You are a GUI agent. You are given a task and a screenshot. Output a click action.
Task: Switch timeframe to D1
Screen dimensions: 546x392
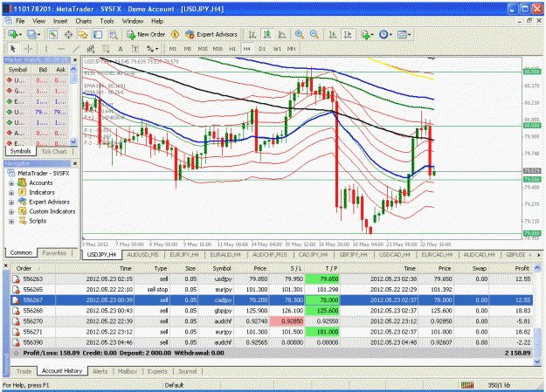tap(262, 49)
